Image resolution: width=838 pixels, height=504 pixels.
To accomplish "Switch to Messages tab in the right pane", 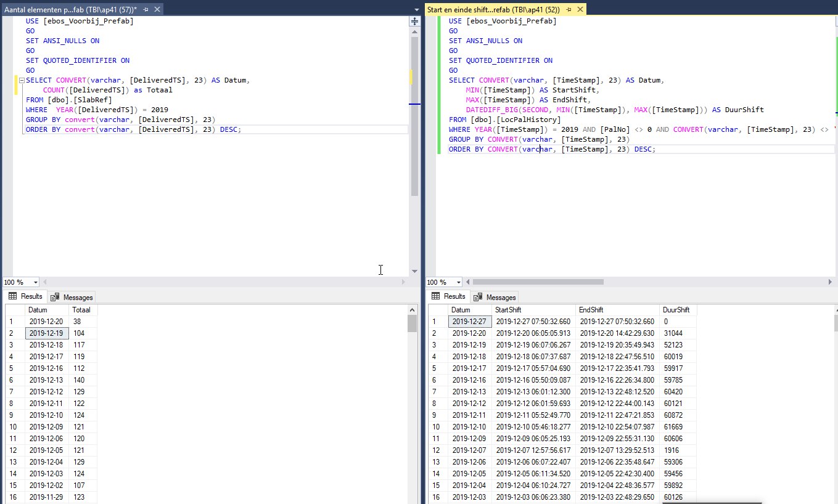I will [x=495, y=297].
